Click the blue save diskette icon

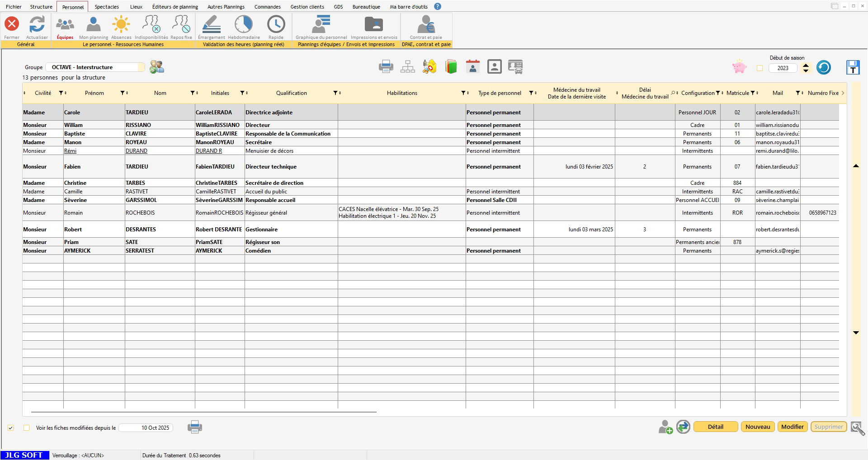tap(853, 67)
